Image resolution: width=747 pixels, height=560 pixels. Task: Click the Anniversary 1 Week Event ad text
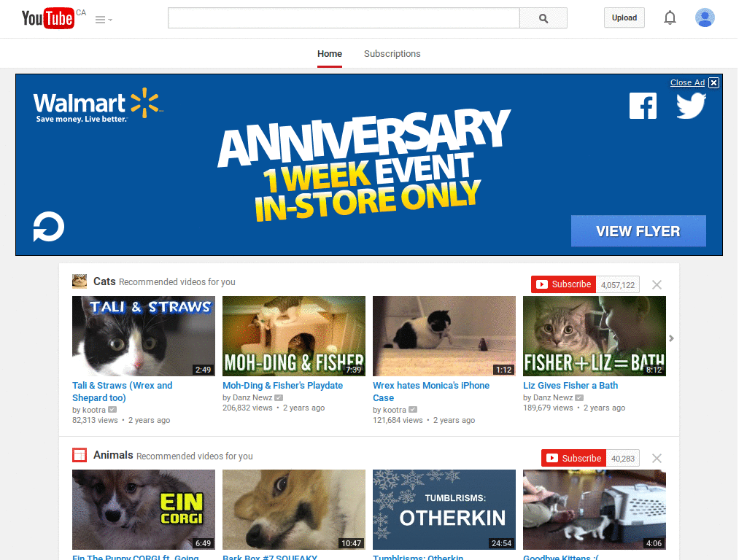365,166
